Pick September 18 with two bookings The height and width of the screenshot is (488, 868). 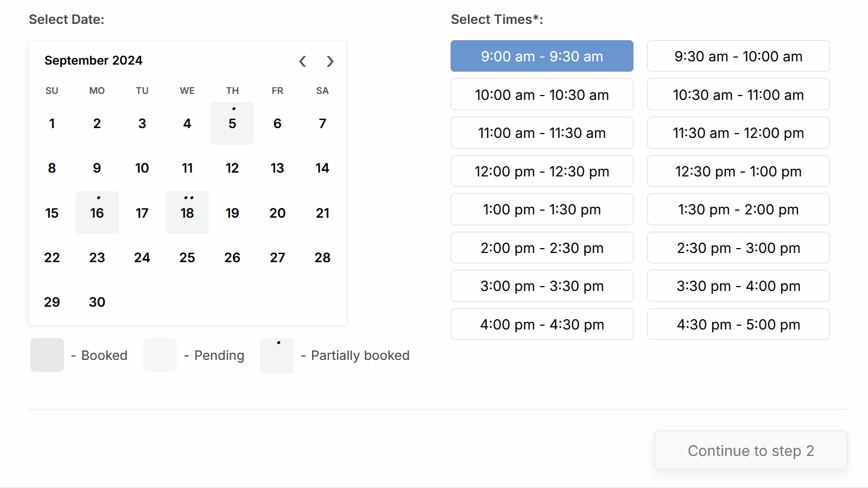click(187, 213)
